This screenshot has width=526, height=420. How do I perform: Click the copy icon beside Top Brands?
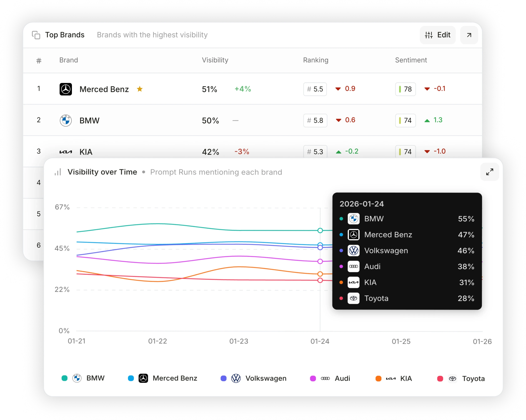point(36,35)
